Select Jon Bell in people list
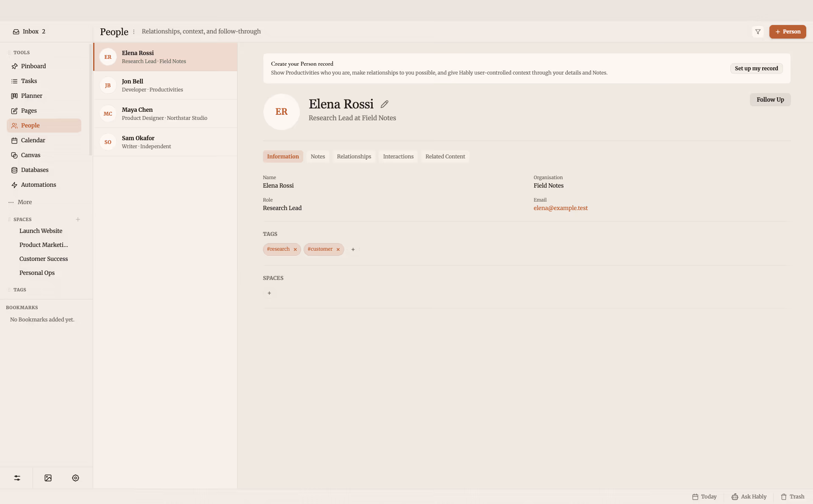813x504 pixels. 166,85
